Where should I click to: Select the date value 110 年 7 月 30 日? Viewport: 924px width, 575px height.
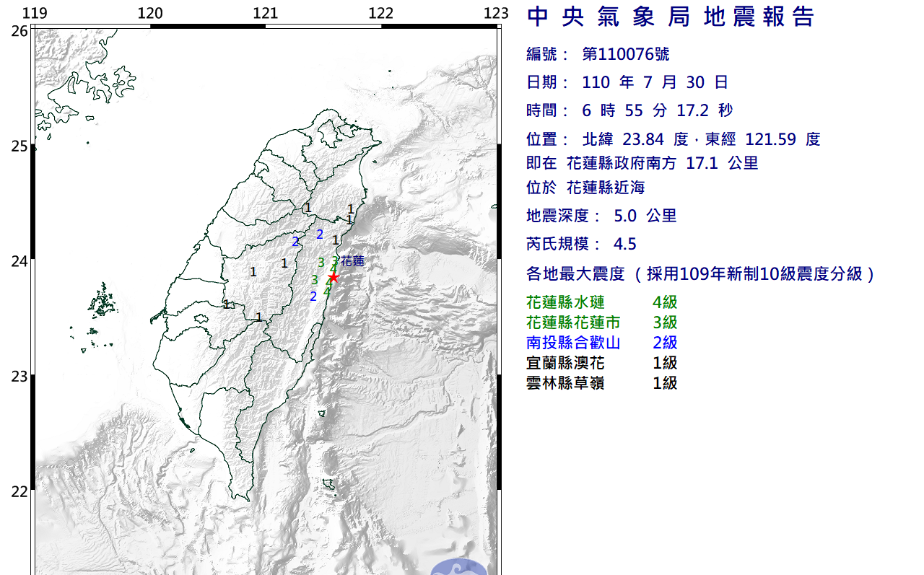(x=655, y=82)
